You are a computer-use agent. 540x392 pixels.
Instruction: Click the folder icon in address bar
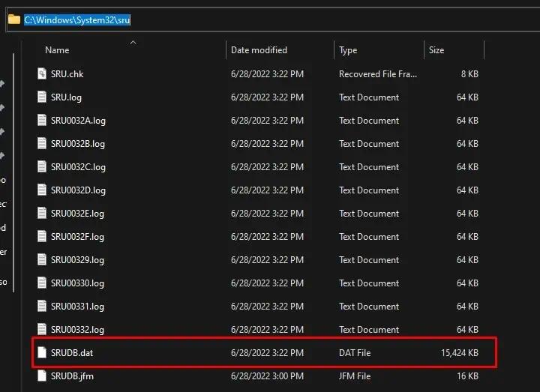tap(14, 19)
